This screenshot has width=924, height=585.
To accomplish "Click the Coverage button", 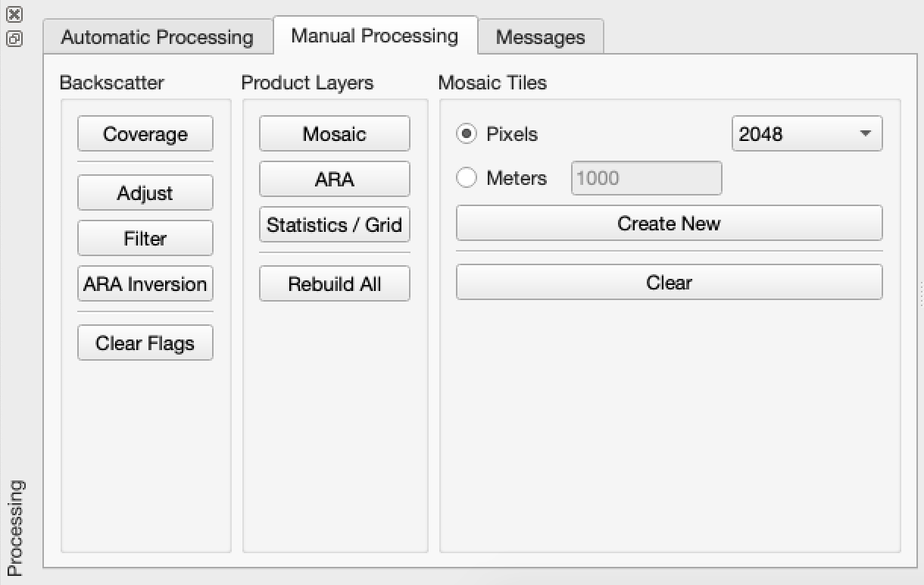I will coord(145,134).
